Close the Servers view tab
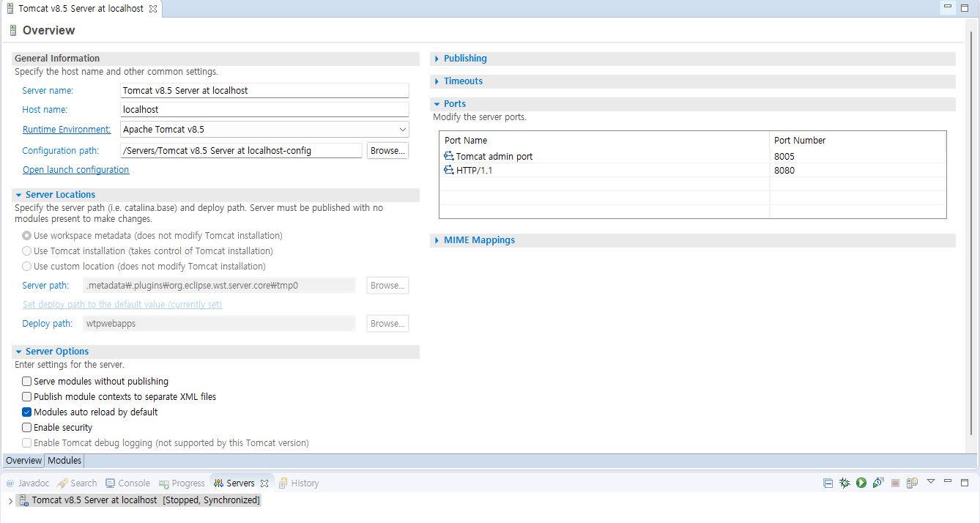The height and width of the screenshot is (523, 980). pyautogui.click(x=264, y=483)
